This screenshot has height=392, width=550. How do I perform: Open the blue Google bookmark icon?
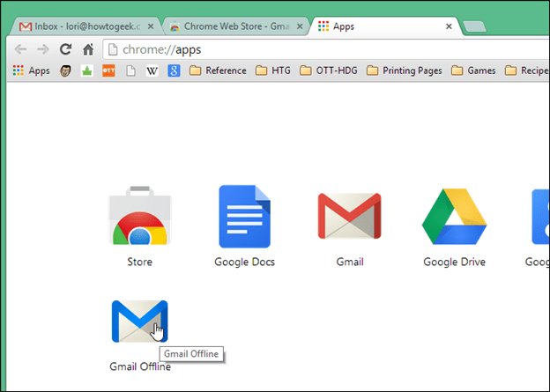[174, 70]
